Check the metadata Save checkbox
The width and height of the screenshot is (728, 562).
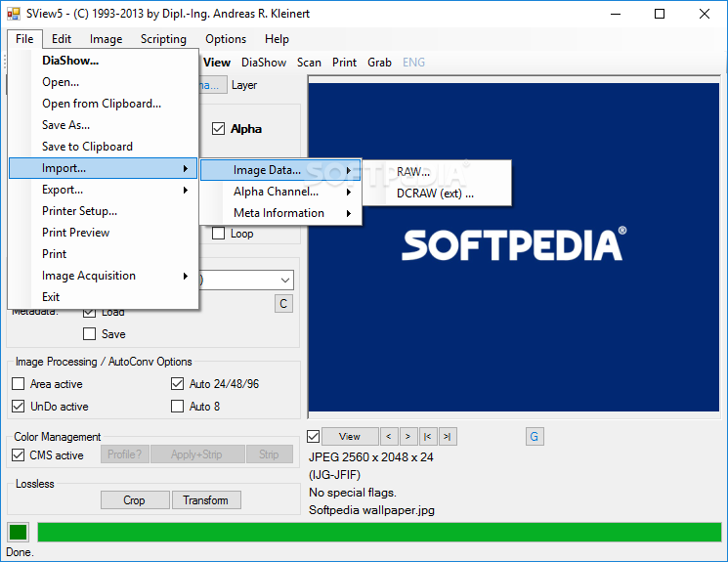click(x=89, y=334)
